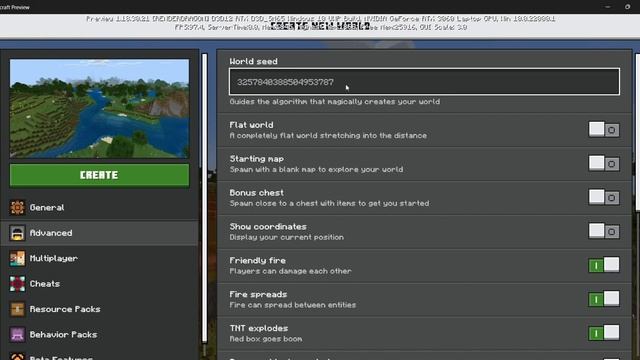Click into the World seed field

424,82
